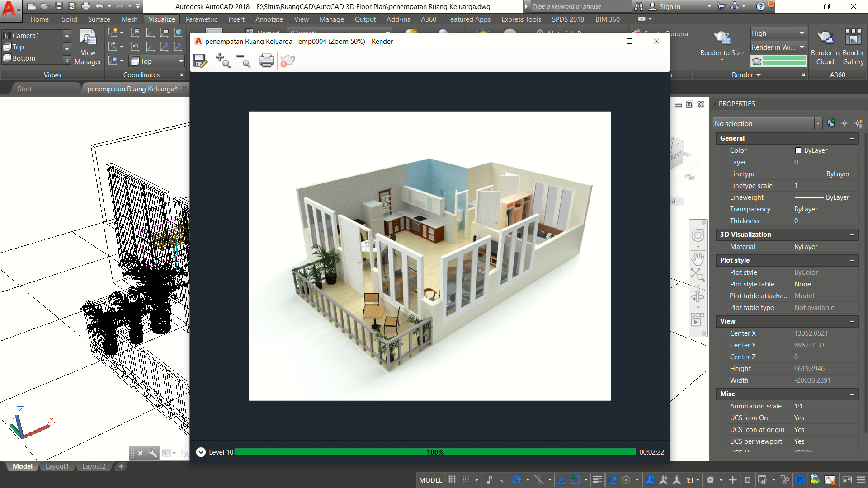Cancel the current render
Viewport: 868px width, 488px height.
tap(287, 60)
